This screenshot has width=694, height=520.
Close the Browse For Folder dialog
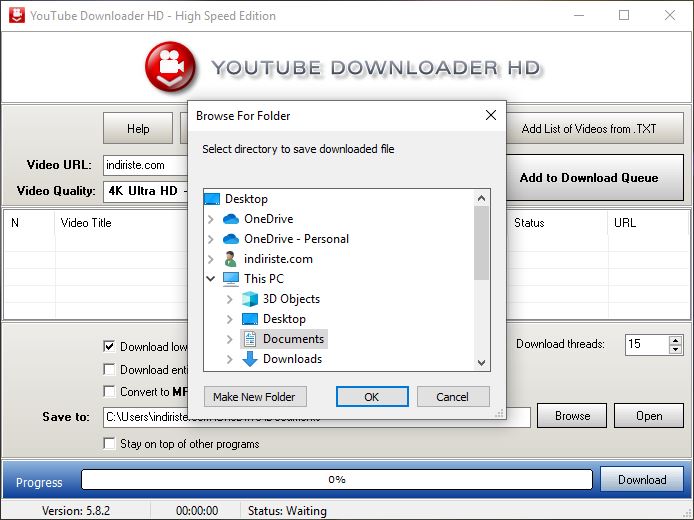point(490,116)
